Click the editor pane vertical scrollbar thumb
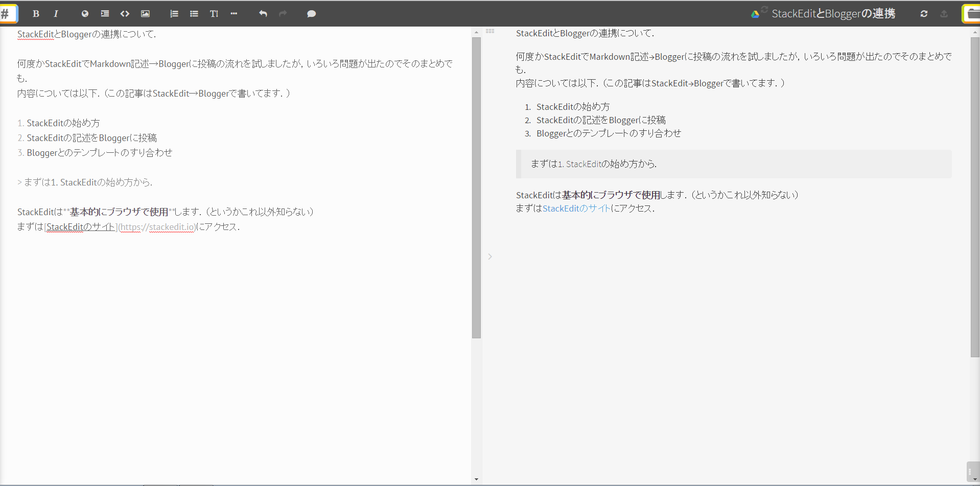This screenshot has height=486, width=980. [x=476, y=188]
